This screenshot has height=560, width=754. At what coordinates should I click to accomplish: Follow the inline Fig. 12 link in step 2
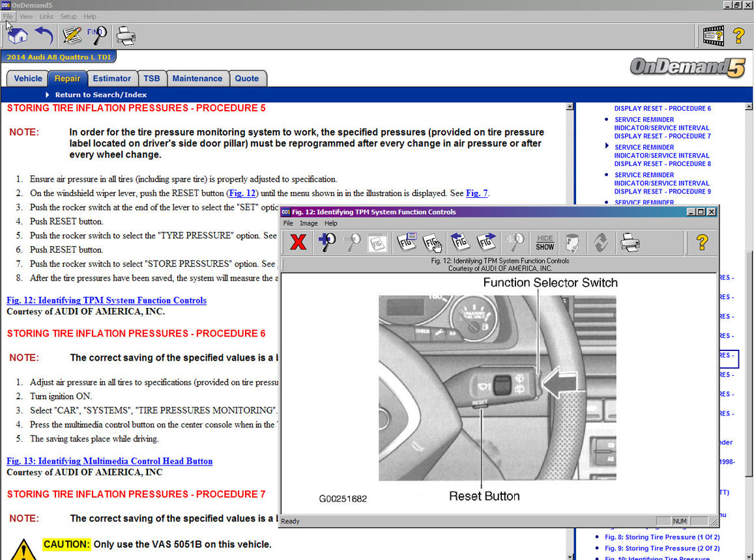tap(242, 193)
